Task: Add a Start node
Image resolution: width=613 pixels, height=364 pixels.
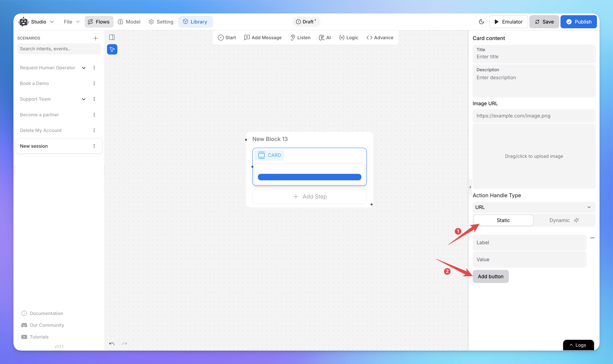Action: [x=227, y=38]
